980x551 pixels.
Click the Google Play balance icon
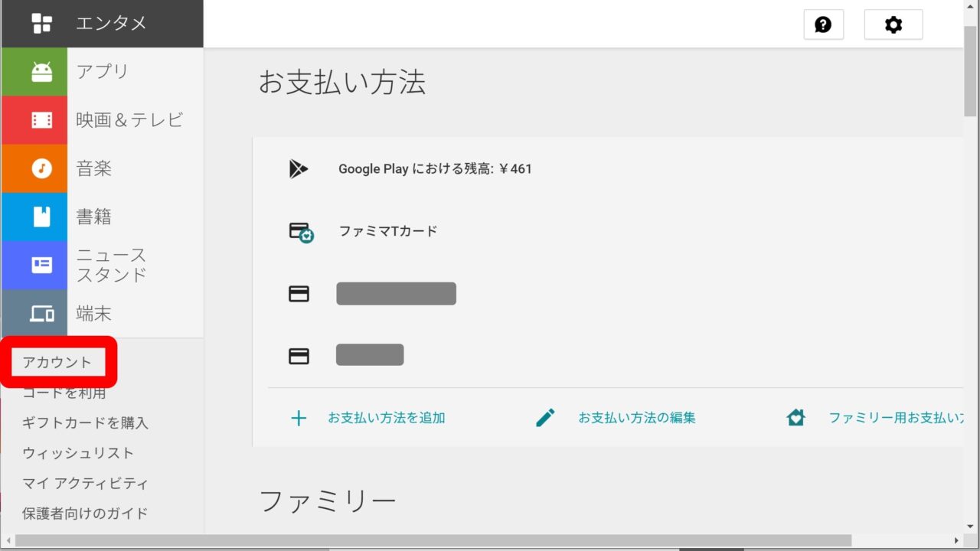pos(299,169)
